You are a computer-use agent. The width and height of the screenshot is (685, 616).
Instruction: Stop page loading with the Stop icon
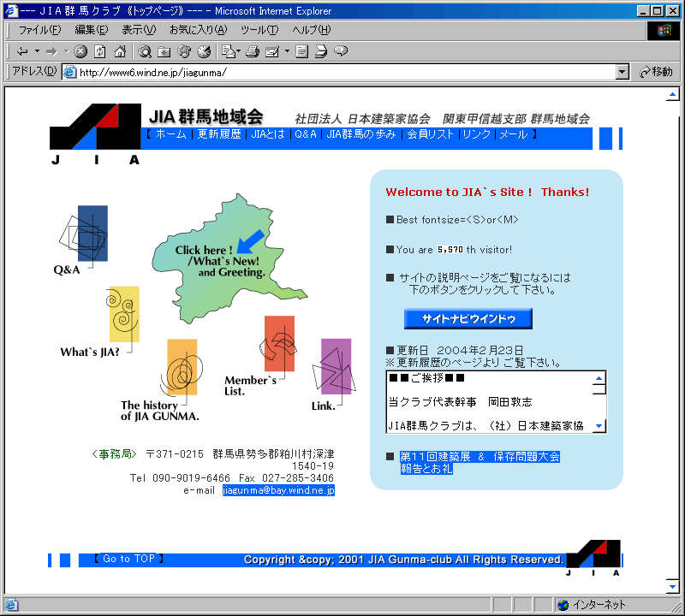[80, 51]
